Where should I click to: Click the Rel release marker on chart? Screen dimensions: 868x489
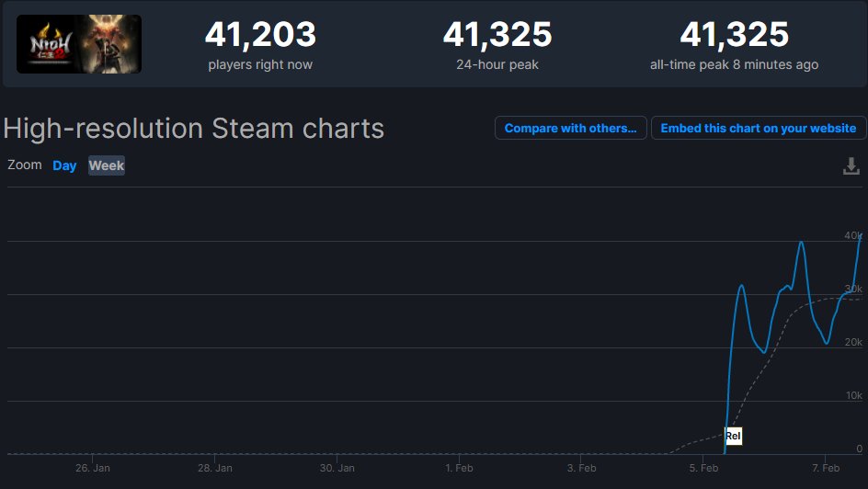[x=733, y=436]
